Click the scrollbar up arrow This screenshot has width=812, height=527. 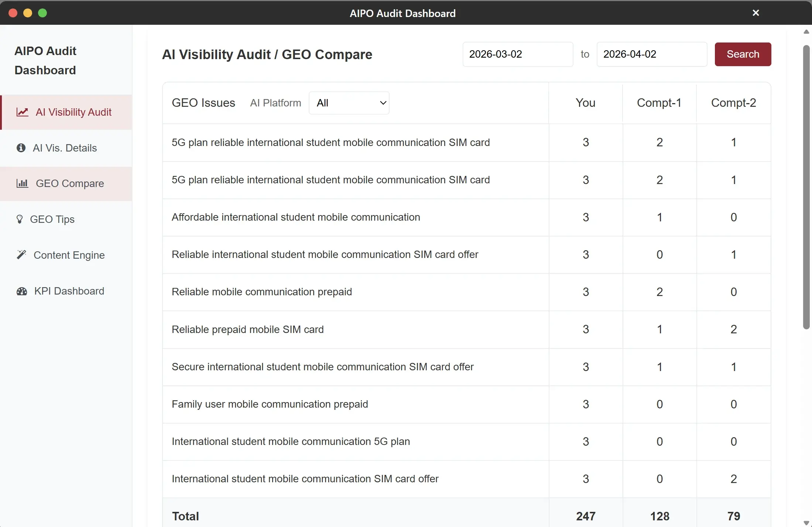[x=806, y=32]
